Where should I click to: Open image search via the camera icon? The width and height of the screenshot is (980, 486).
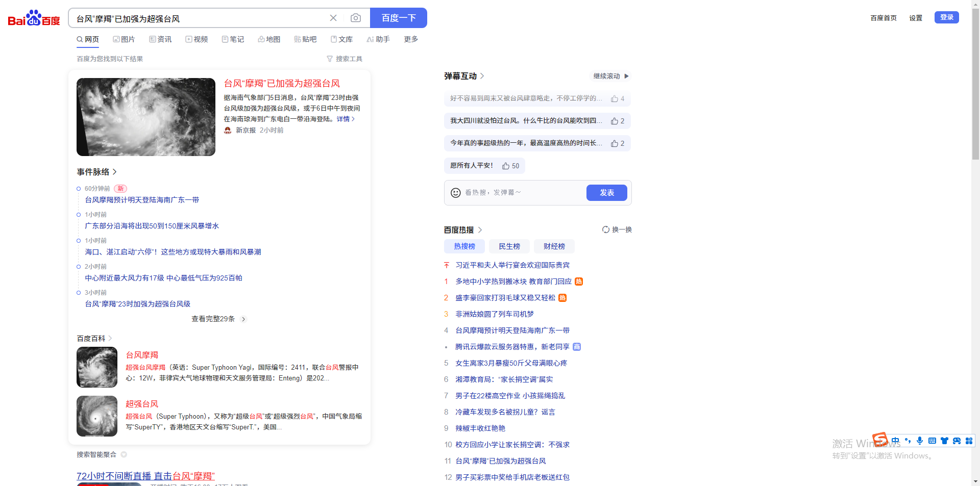coord(356,18)
